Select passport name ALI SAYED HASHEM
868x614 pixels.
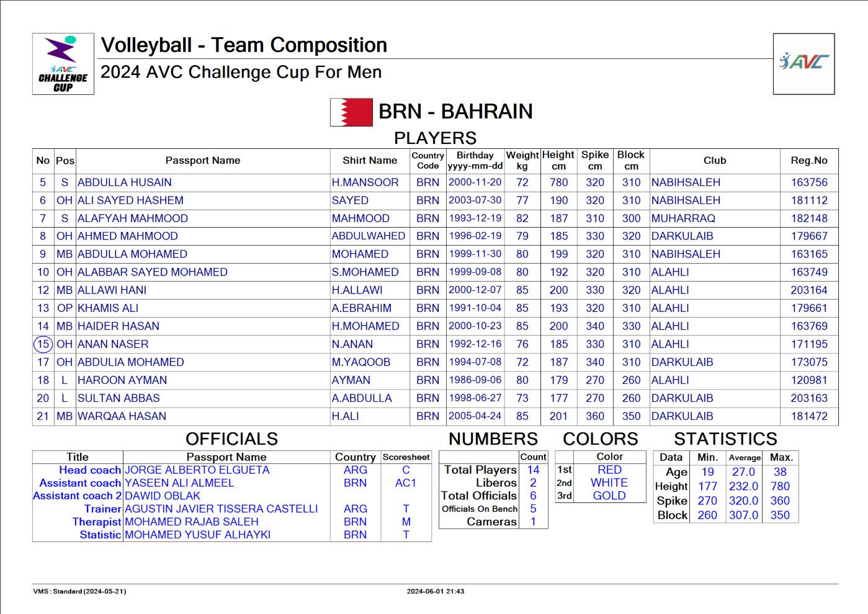(130, 200)
